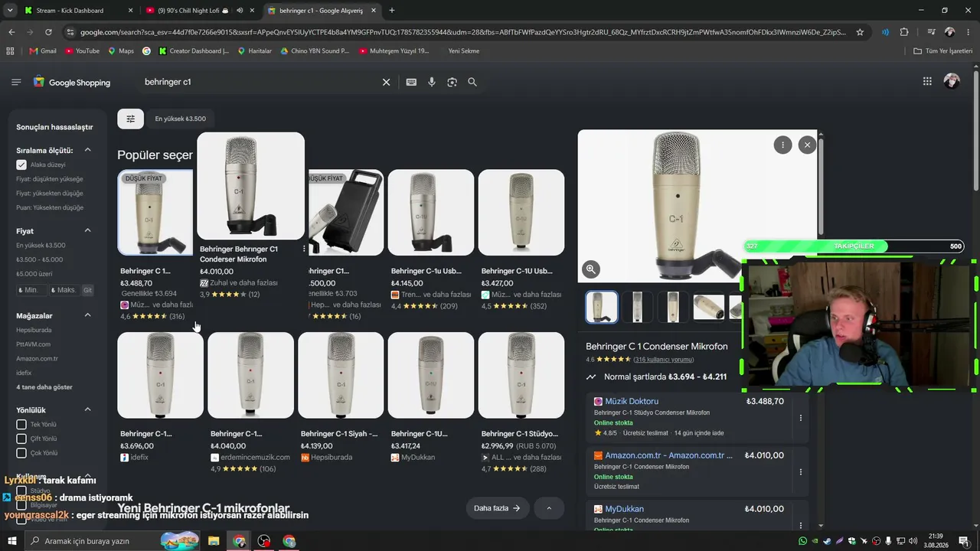The height and width of the screenshot is (551, 980).
Task: Click the maximum price Maks. field
Action: (x=63, y=290)
